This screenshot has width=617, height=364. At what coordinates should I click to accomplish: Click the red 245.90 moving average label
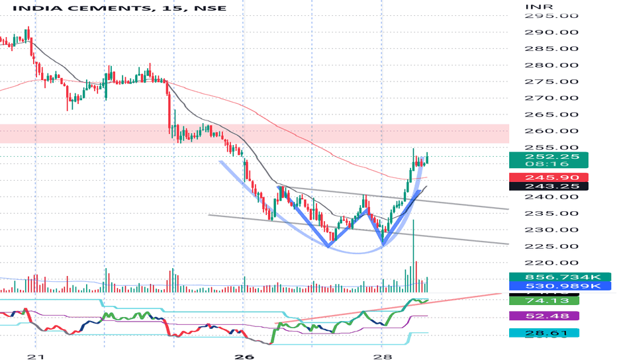click(x=549, y=177)
